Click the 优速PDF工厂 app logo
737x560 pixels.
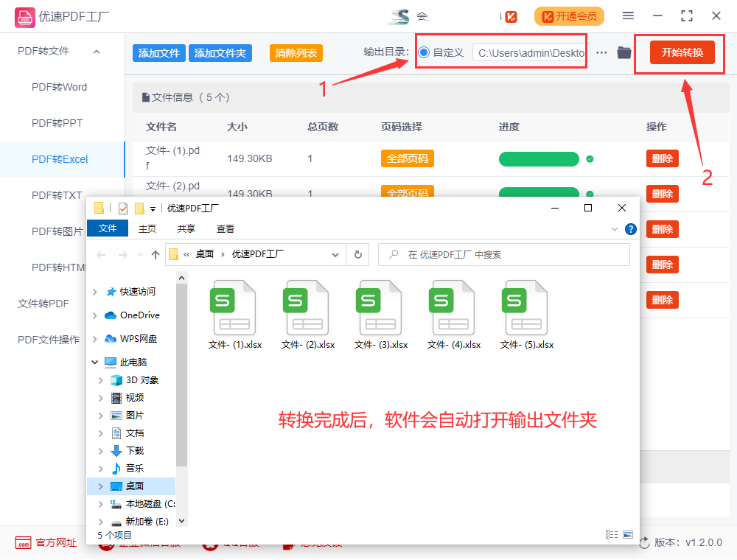tap(24, 15)
